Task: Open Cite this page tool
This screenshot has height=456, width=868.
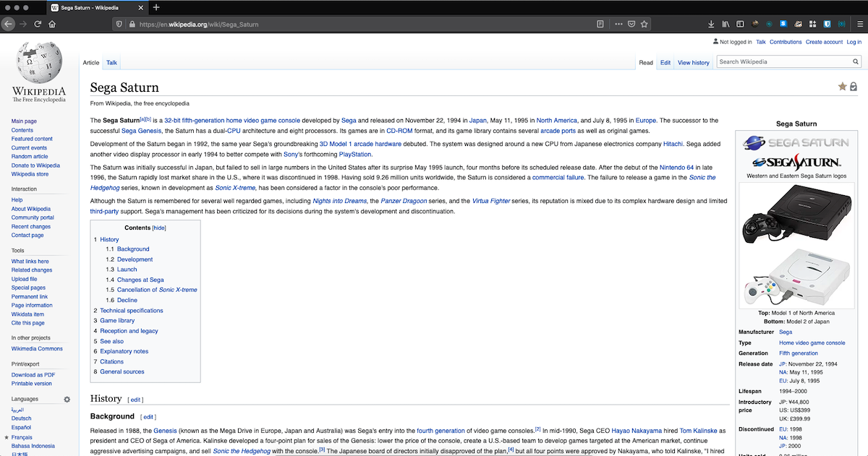Action: pos(28,323)
